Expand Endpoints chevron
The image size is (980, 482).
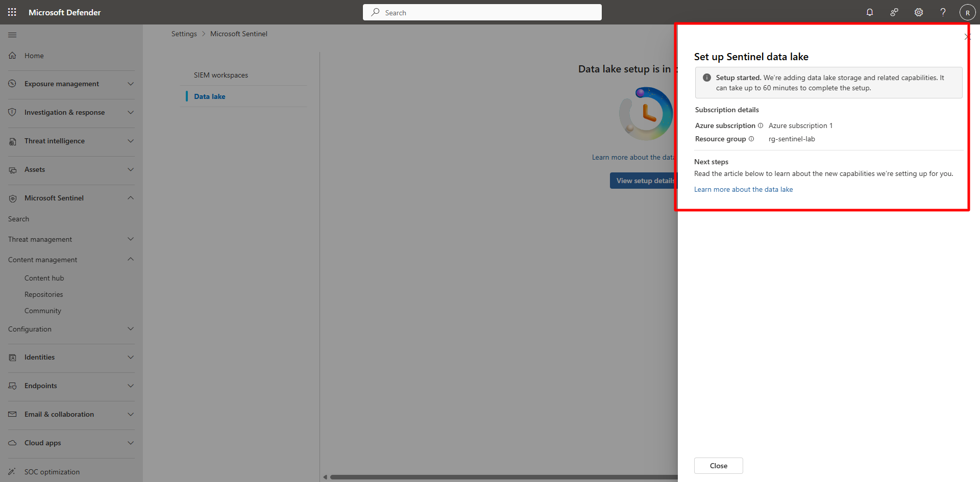coord(131,386)
